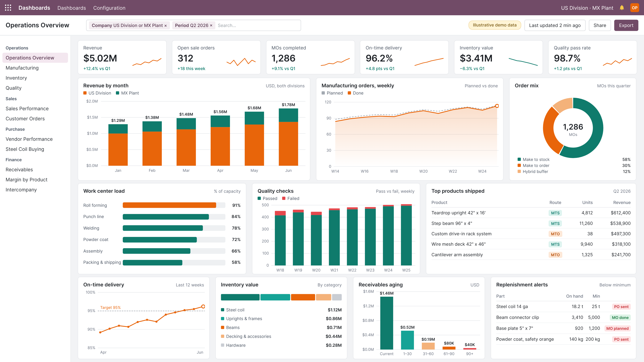The height and width of the screenshot is (362, 644).
Task: Open Quality dashboard in the sidebar
Action: tap(35, 88)
